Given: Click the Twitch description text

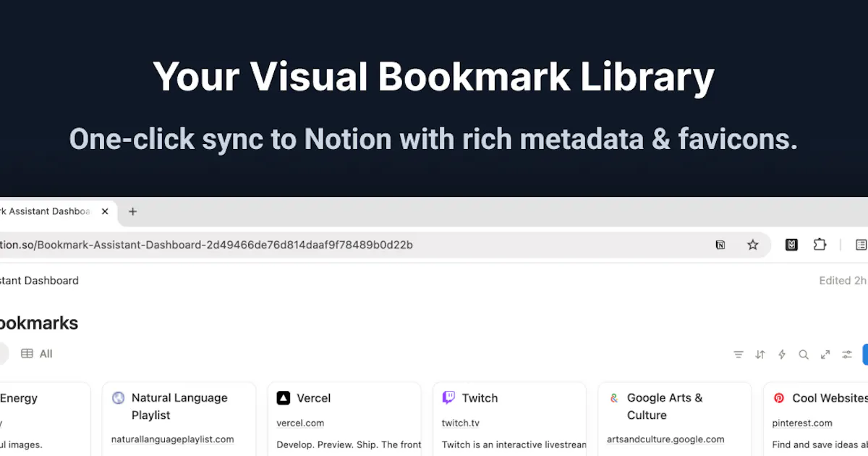Looking at the screenshot, I should click(514, 445).
